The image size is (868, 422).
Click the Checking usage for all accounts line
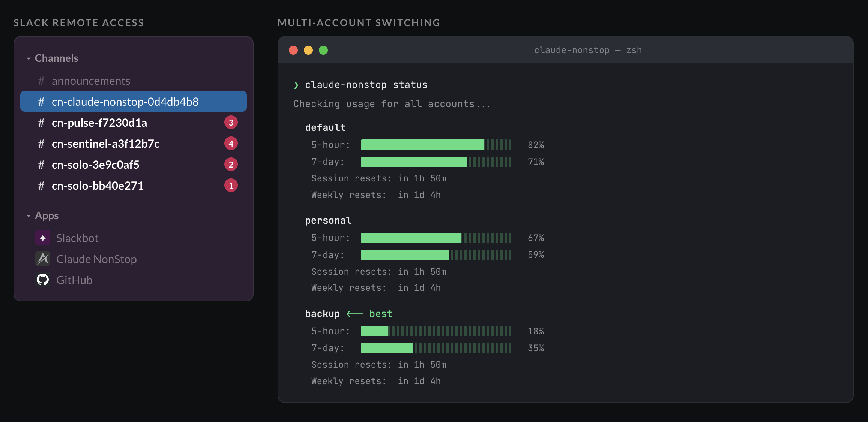(x=392, y=104)
